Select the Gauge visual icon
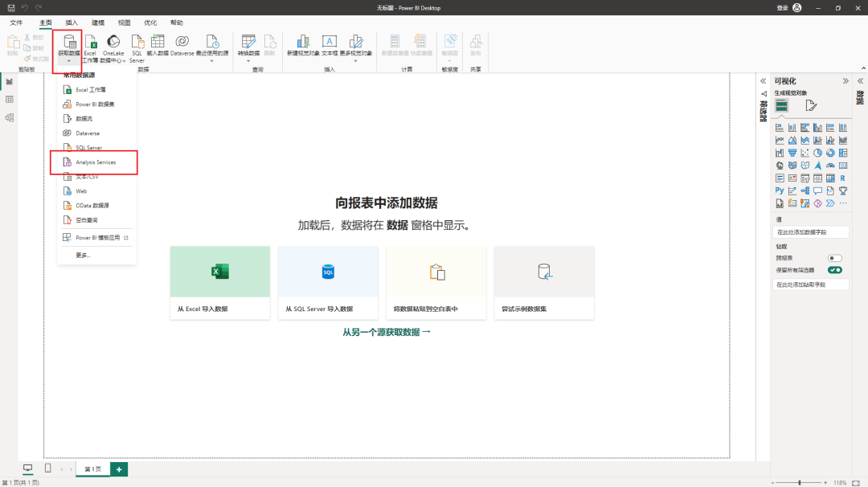Screen dimensions: 868x487 (x=830, y=166)
